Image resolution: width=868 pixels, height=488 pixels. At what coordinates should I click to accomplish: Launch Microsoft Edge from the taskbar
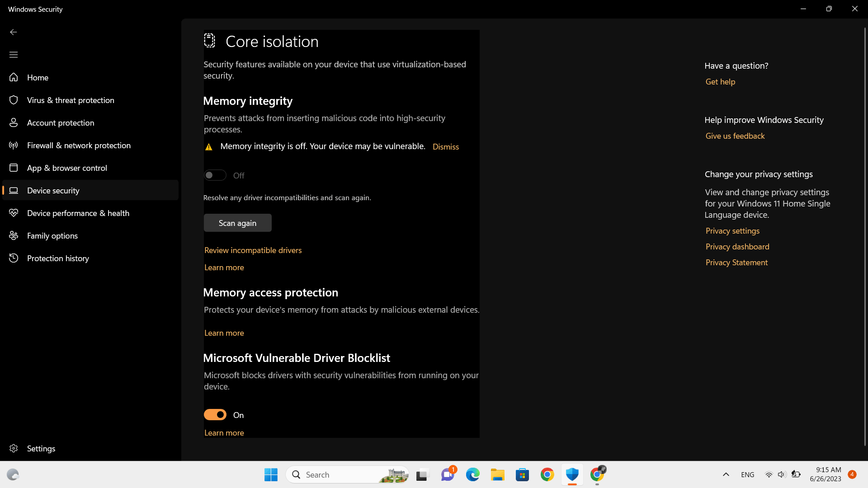(x=472, y=474)
